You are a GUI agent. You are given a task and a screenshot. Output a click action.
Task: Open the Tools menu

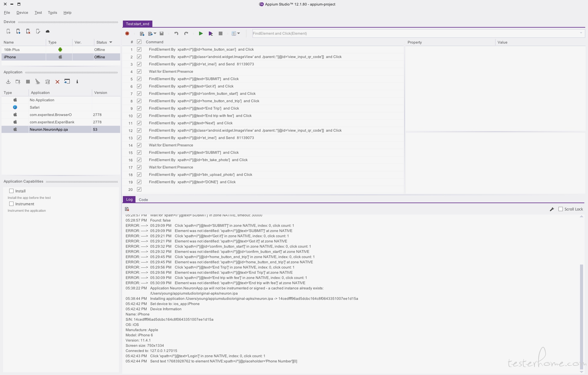pos(52,13)
